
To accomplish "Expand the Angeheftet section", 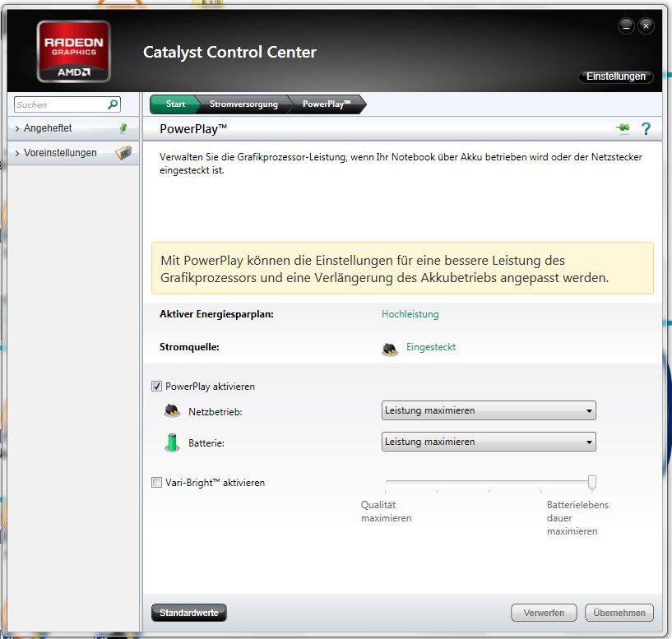I will [x=73, y=128].
